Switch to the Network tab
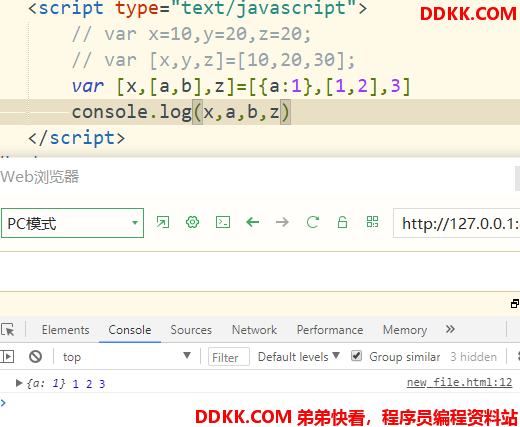This screenshot has height=427, width=520. pos(254,330)
